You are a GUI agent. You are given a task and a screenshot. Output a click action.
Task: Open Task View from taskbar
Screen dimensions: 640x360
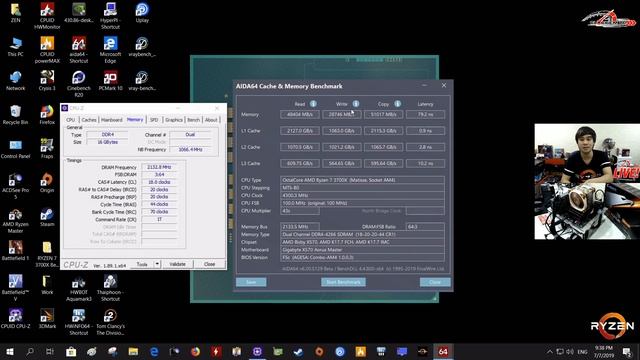click(50, 351)
